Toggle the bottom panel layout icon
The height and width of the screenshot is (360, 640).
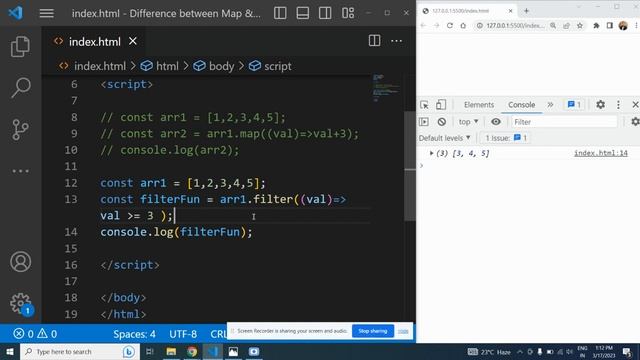302,13
